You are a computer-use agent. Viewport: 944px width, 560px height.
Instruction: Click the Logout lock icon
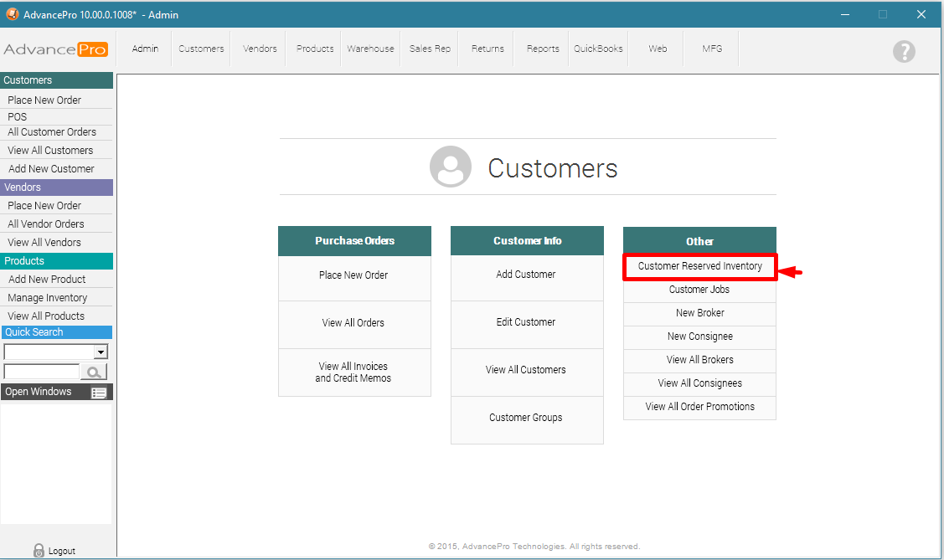coord(39,550)
